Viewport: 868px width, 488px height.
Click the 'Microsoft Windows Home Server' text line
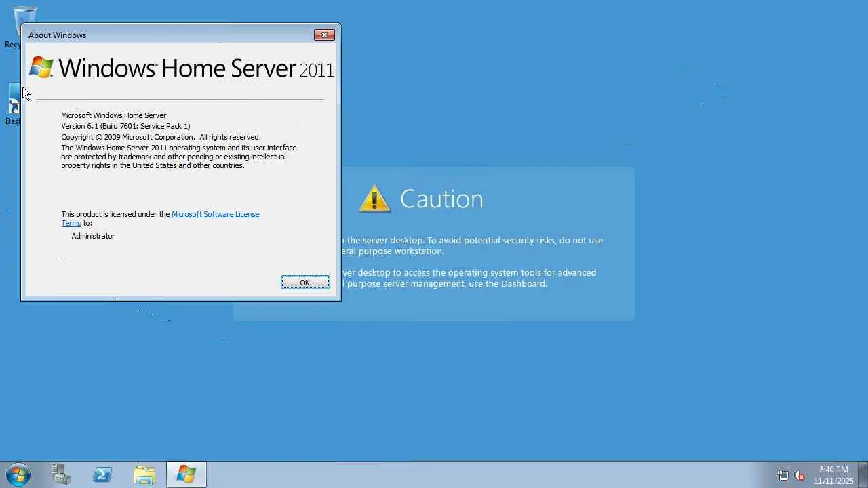[x=113, y=115]
